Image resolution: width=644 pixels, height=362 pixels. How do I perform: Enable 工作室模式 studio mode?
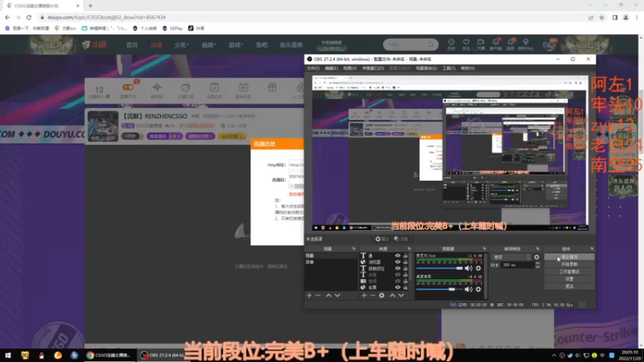pos(569,272)
